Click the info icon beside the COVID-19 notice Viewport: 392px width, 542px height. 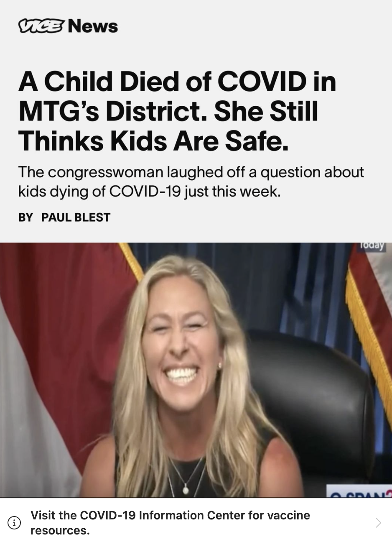point(15,522)
